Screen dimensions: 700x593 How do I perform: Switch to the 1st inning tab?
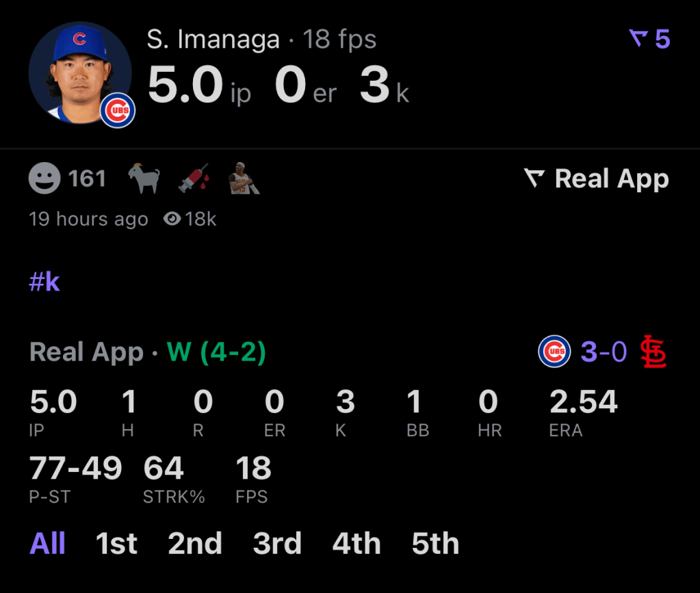tap(117, 544)
